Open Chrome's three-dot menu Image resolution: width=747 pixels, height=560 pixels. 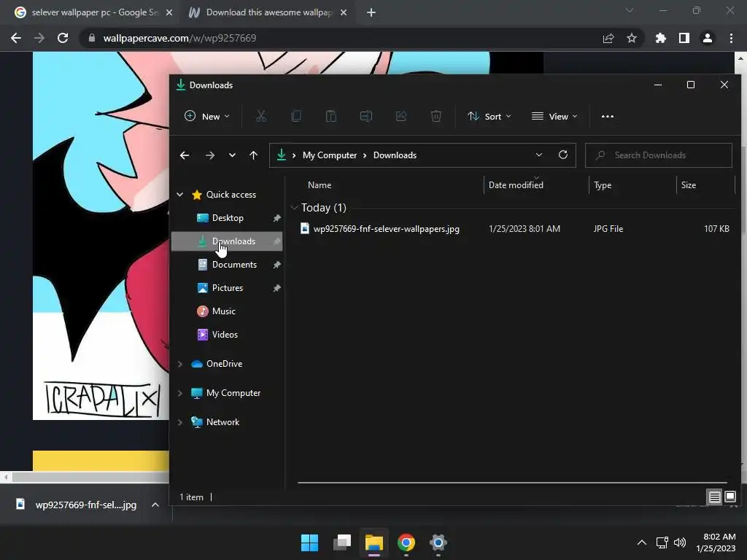731,38
